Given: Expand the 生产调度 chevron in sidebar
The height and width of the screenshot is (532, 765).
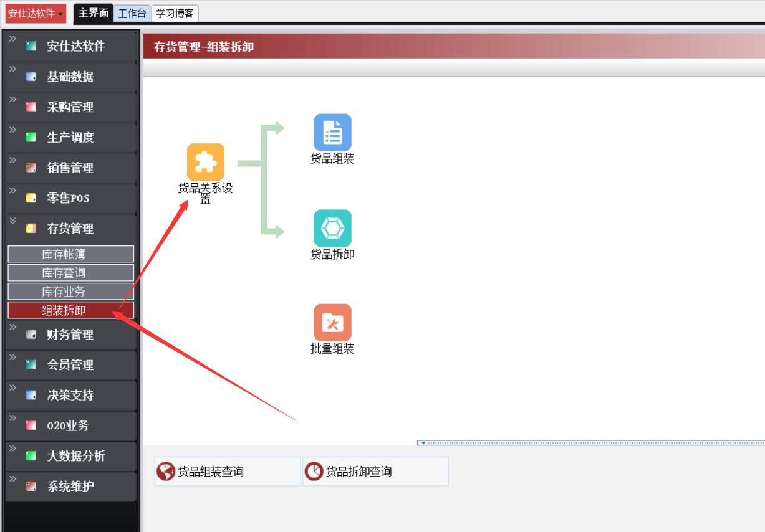Looking at the screenshot, I should pos(12,130).
